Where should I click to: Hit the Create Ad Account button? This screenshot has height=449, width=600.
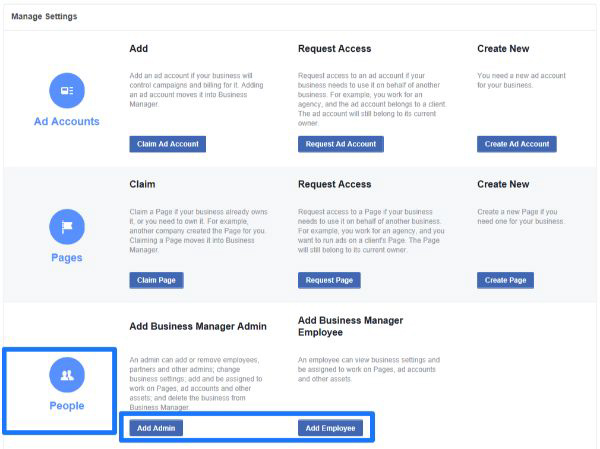[x=516, y=144]
